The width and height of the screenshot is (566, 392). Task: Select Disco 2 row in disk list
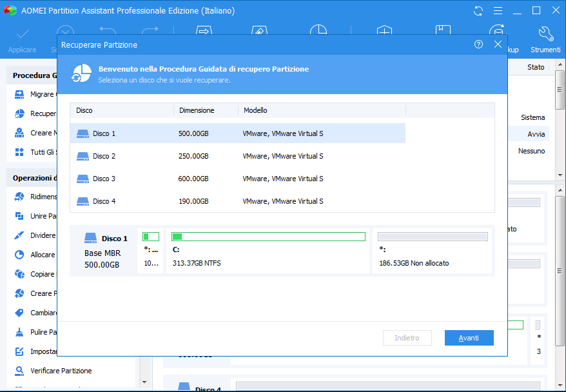[237, 156]
